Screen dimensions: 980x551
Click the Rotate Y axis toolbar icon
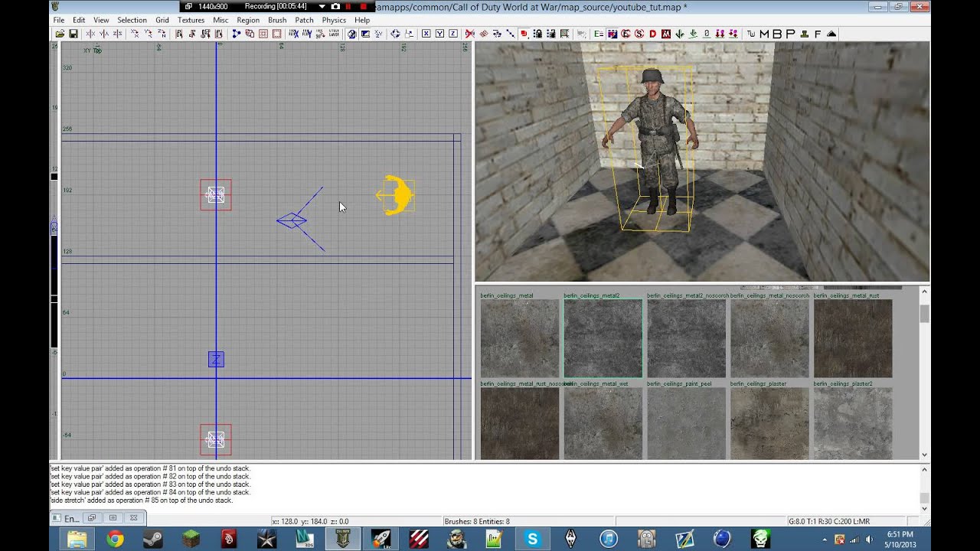click(149, 34)
